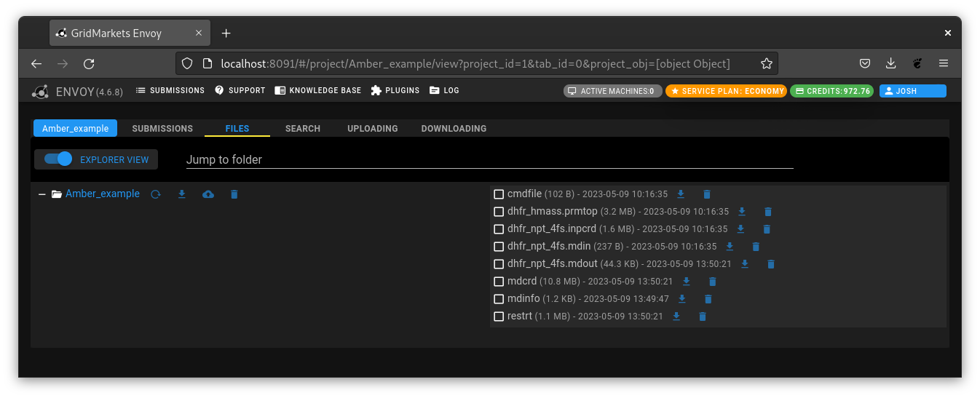Select the GridMarkets Envoy browser tab
Image resolution: width=980 pixels, height=398 pixels.
pos(130,33)
